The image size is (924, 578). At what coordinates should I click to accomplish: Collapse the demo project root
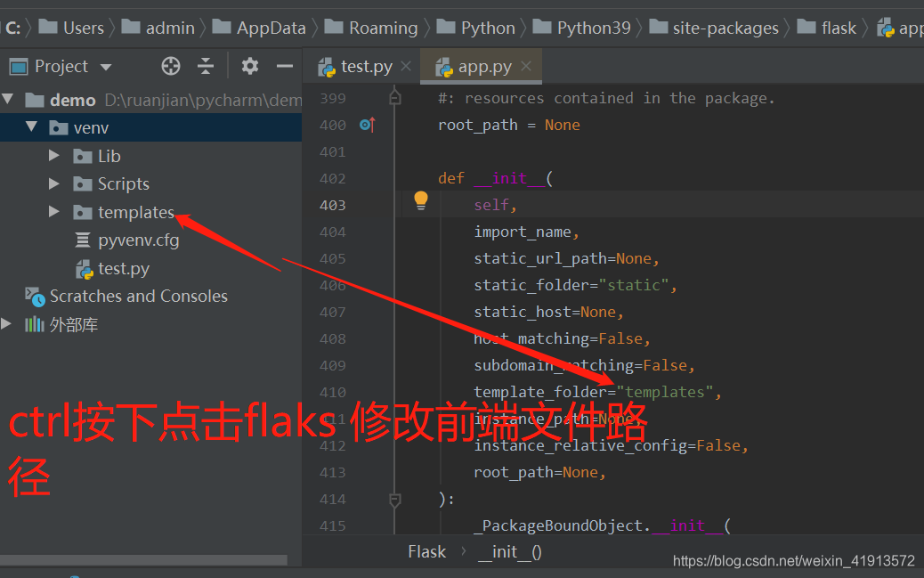[x=8, y=99]
